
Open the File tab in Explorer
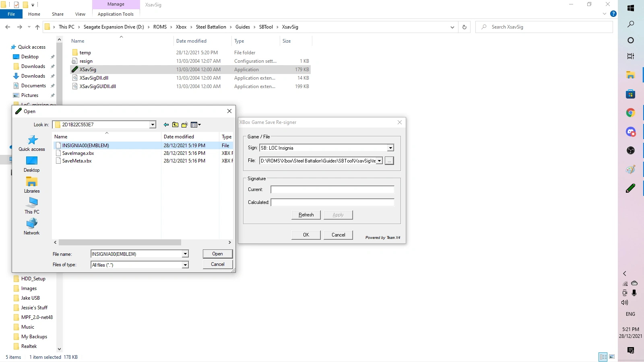coord(11,14)
